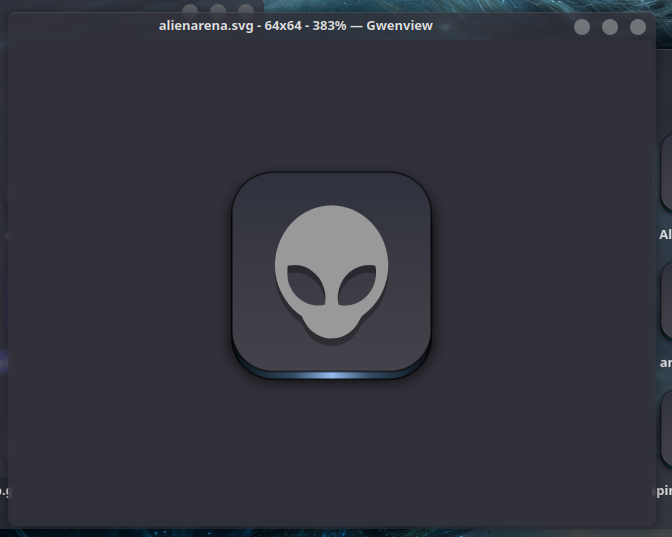Select thumbnail above the "pin" label

click(666, 430)
